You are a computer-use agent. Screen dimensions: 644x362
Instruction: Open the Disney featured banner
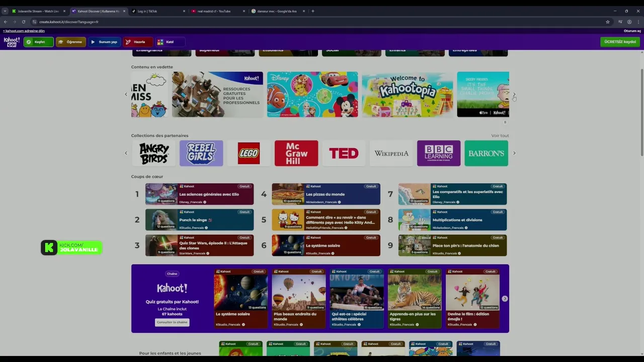[312, 95]
